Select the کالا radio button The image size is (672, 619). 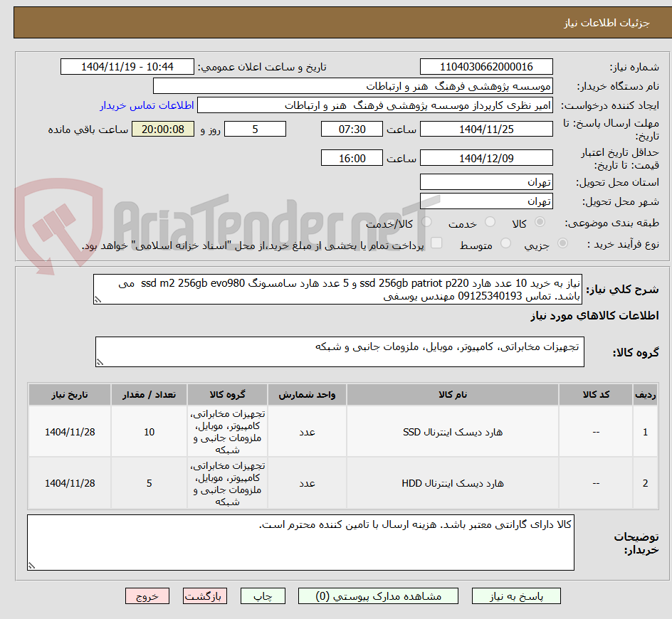(540, 222)
